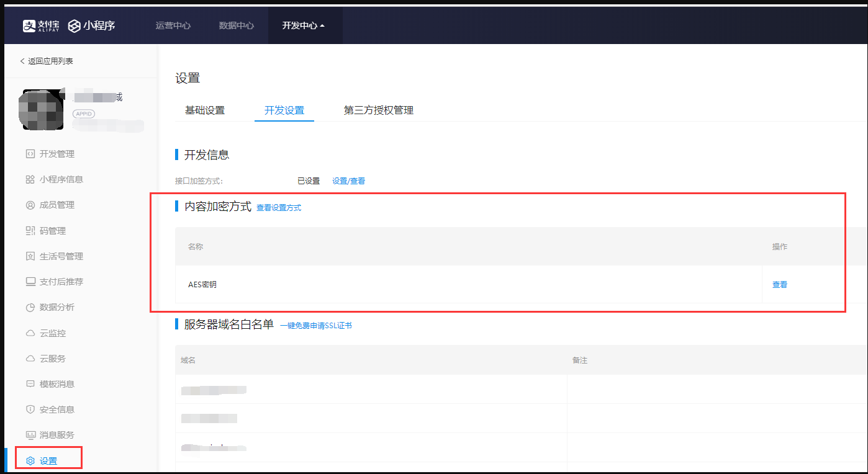Viewport: 868px width, 474px height.
Task: Click the 模板消息 message icon
Action: [x=30, y=384]
